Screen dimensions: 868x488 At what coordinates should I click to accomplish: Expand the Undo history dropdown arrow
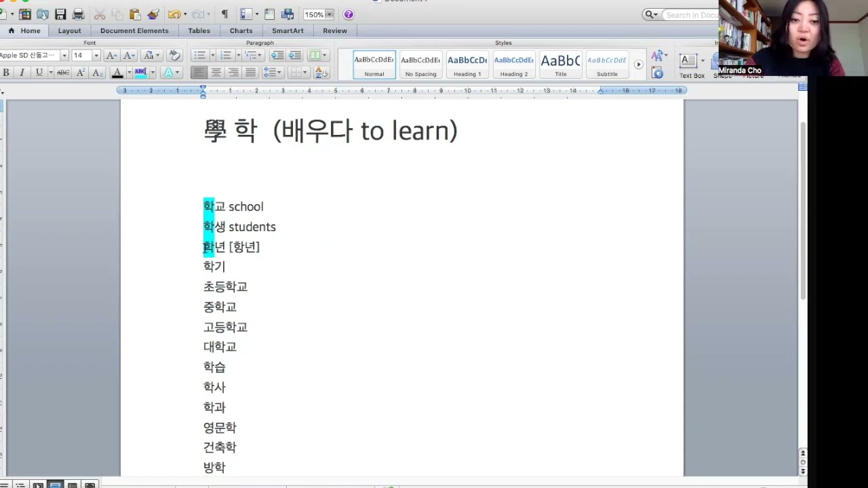click(x=184, y=14)
